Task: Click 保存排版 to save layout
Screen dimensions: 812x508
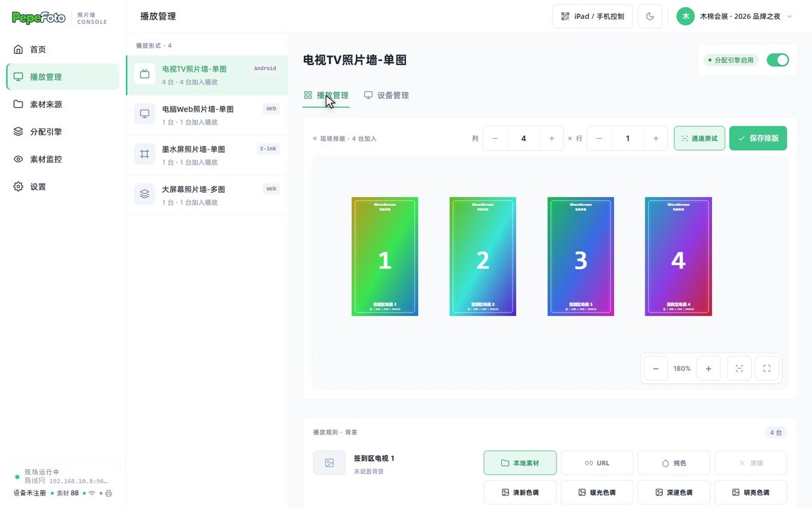Action: 758,139
